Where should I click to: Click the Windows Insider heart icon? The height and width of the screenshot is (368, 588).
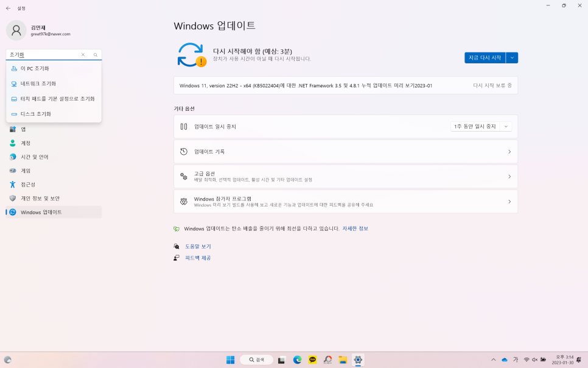pyautogui.click(x=184, y=202)
